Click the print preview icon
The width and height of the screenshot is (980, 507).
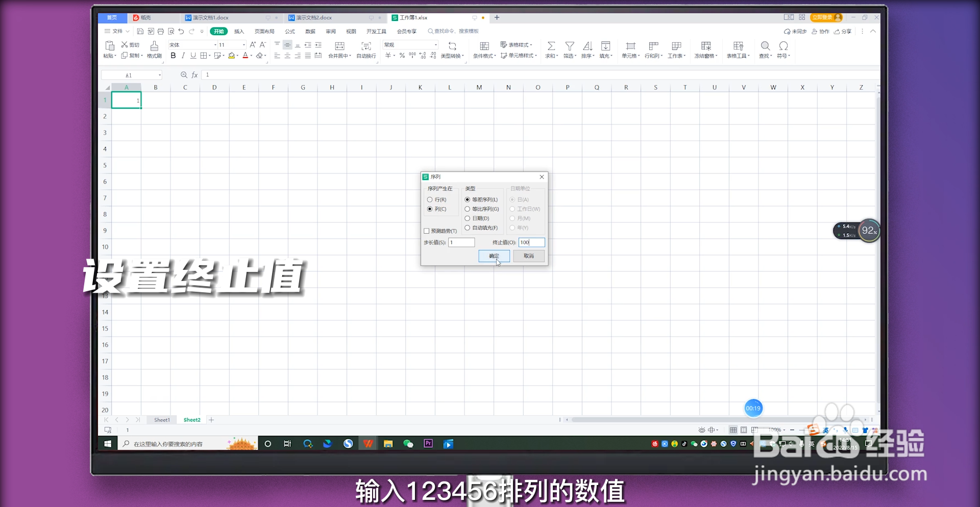(171, 31)
